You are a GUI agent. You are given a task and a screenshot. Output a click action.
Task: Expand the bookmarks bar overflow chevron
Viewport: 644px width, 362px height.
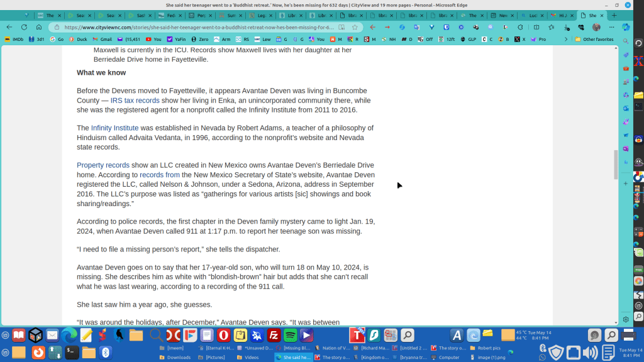click(x=565, y=39)
